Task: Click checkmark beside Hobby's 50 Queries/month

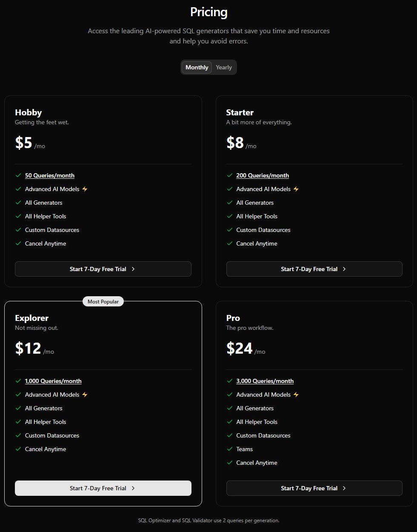Action: (x=18, y=175)
